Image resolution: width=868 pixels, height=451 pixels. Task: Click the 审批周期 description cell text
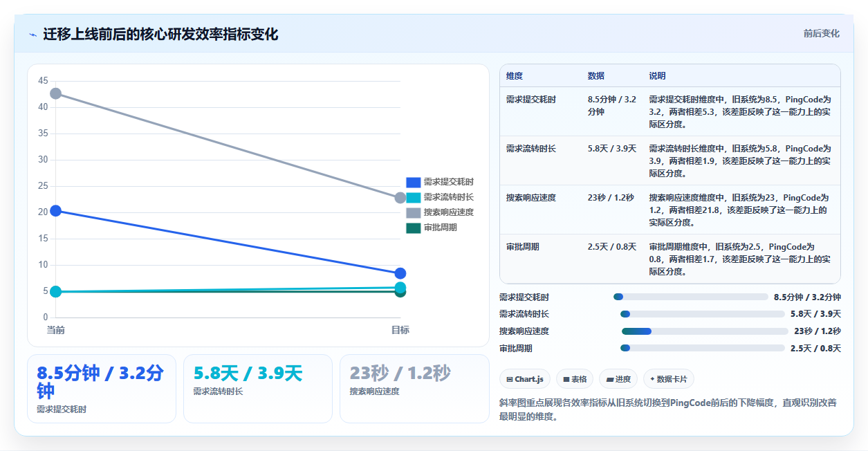pyautogui.click(x=740, y=259)
